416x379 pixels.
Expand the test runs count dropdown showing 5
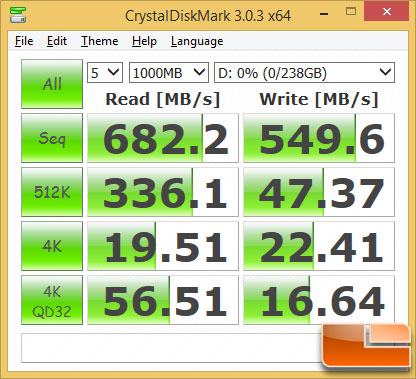coord(105,72)
